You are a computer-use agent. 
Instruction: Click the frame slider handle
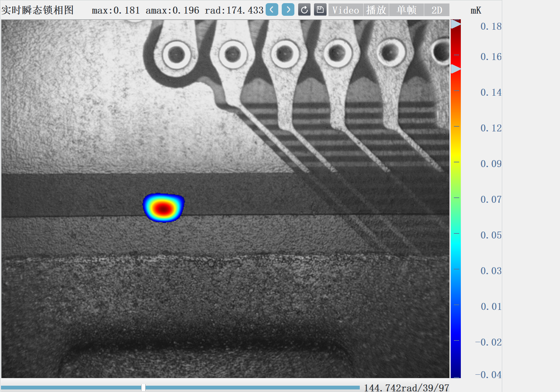[143, 387]
